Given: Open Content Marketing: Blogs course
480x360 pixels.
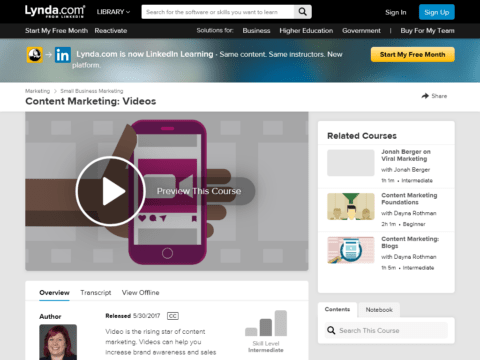Looking at the screenshot, I should tap(410, 242).
